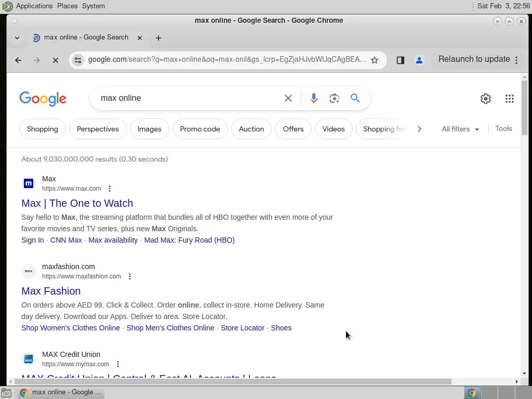Click the Google logo
The width and height of the screenshot is (532, 399).
(43, 99)
